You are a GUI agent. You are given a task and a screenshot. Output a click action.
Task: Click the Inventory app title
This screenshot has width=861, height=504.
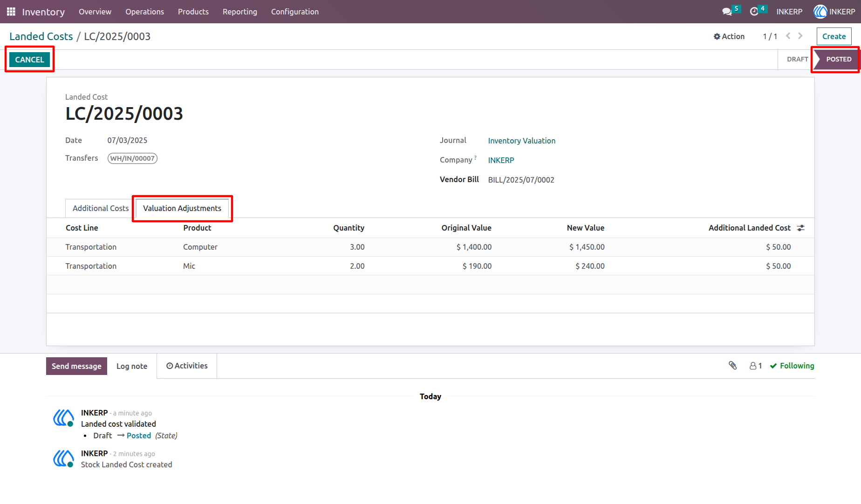click(43, 12)
